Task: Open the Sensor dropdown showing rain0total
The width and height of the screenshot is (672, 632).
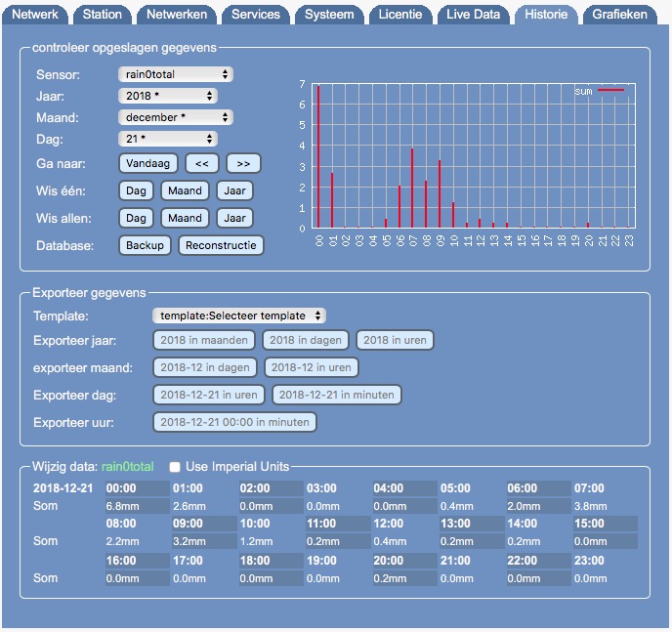Action: click(176, 74)
